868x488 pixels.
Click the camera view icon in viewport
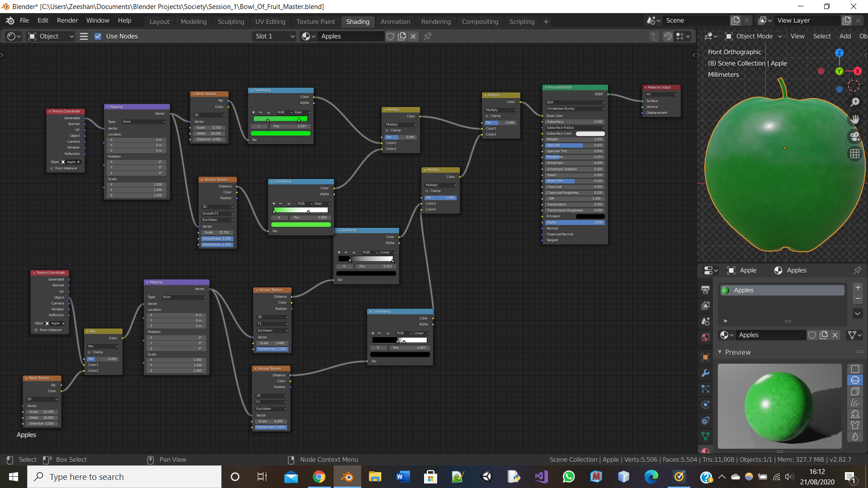[x=854, y=136]
